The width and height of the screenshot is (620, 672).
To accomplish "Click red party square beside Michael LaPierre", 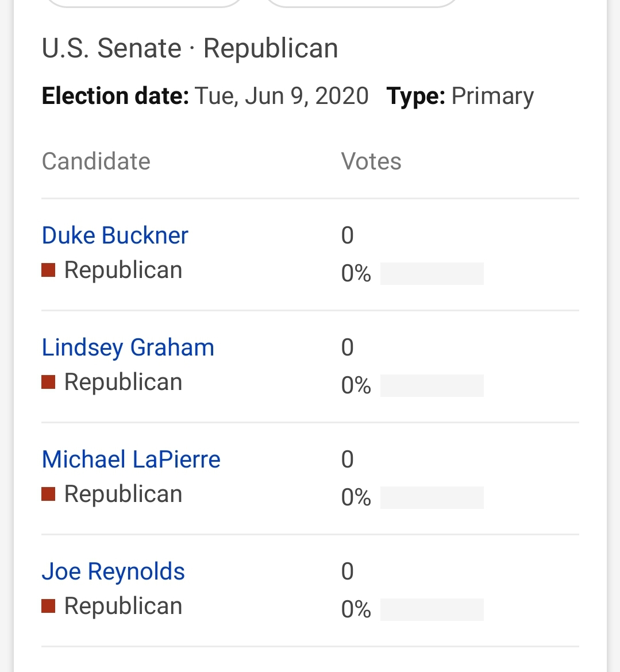I will pos(48,494).
